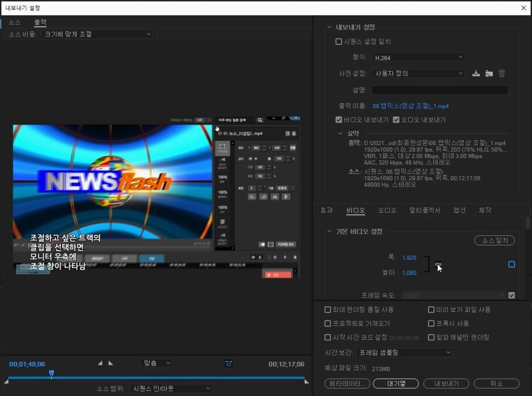Toggle the 프레임 속도 match checkbox
Screen dimensions: 532x396
(x=512, y=295)
